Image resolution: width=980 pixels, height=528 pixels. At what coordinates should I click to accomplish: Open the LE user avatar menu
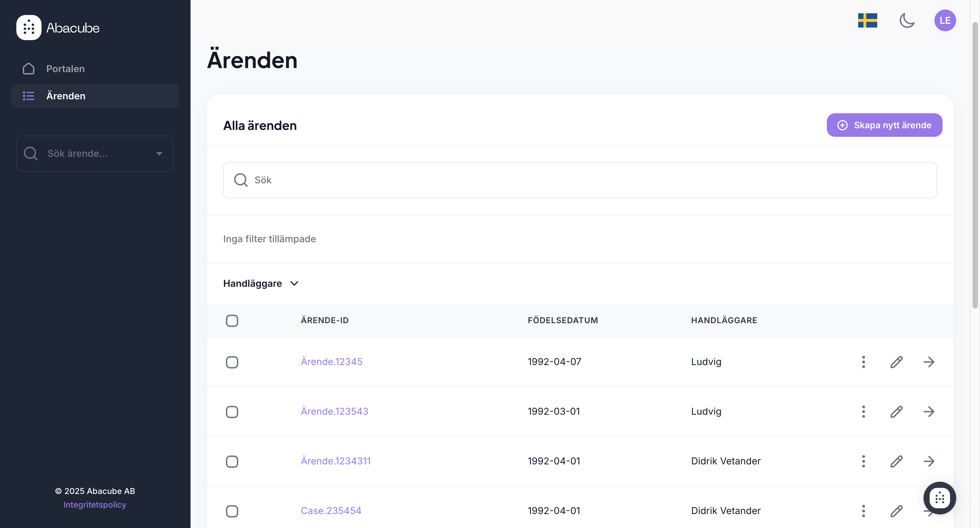click(945, 20)
